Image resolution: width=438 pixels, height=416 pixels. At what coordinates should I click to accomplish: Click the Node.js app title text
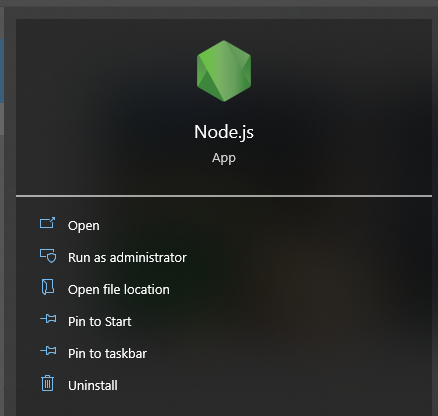point(224,132)
